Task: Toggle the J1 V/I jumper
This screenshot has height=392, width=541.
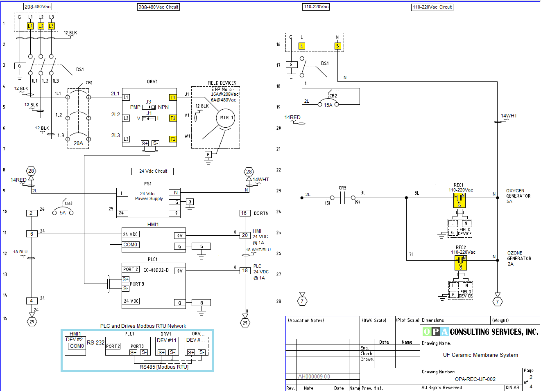Action: 149,119
